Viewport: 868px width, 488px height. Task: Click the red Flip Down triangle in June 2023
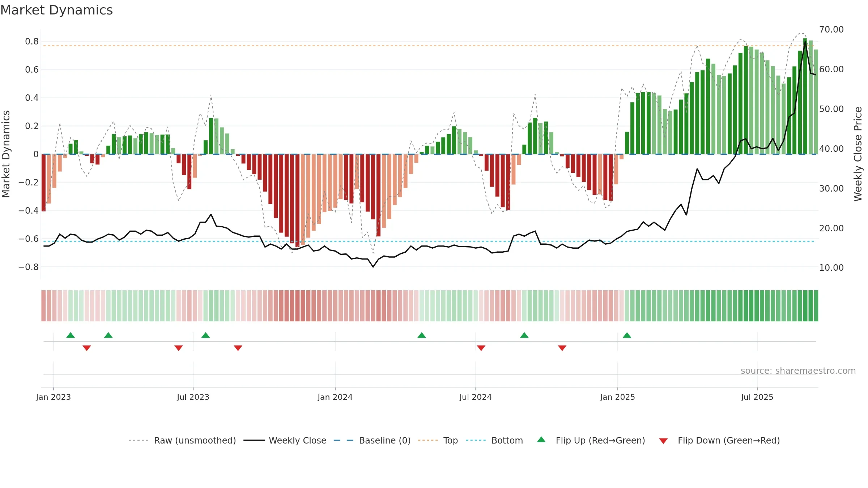pos(179,348)
